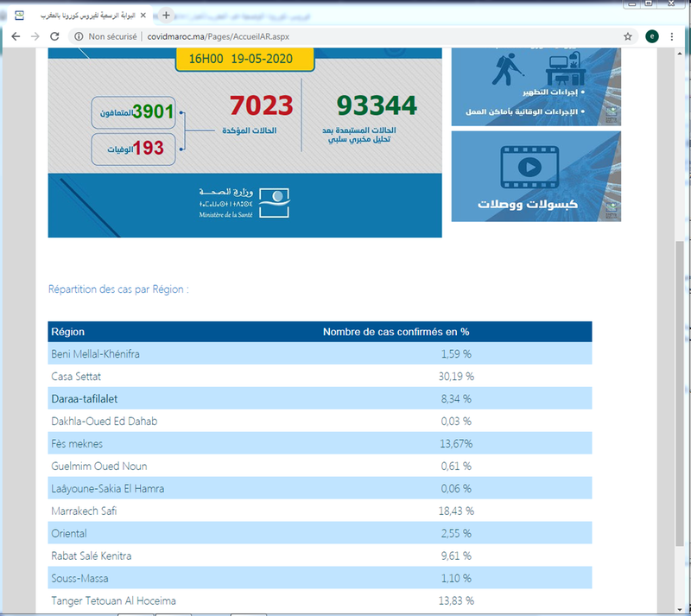Select the covidmaroc portal tab
The height and width of the screenshot is (616, 691).
pos(82,16)
